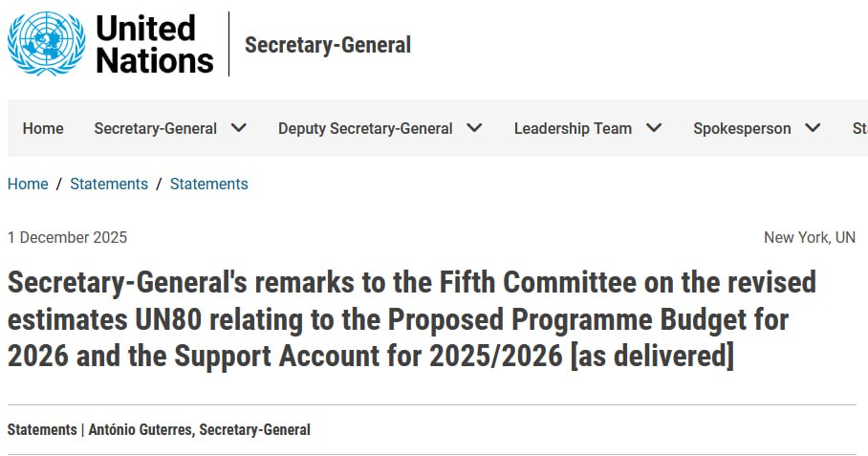Screen dimensions: 868x456
Task: Click the Fifth Committee remarks headline
Action: 411,319
